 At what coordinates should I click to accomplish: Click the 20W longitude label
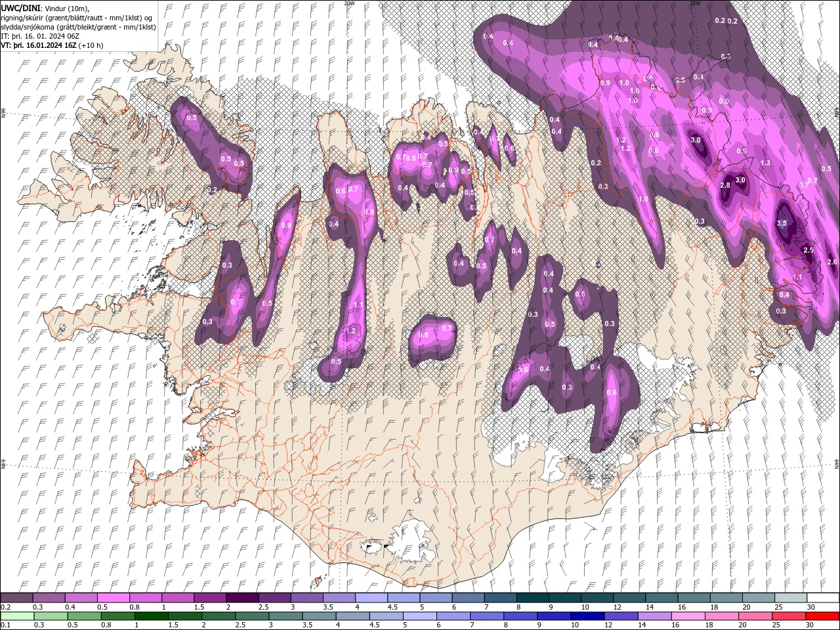349,3
